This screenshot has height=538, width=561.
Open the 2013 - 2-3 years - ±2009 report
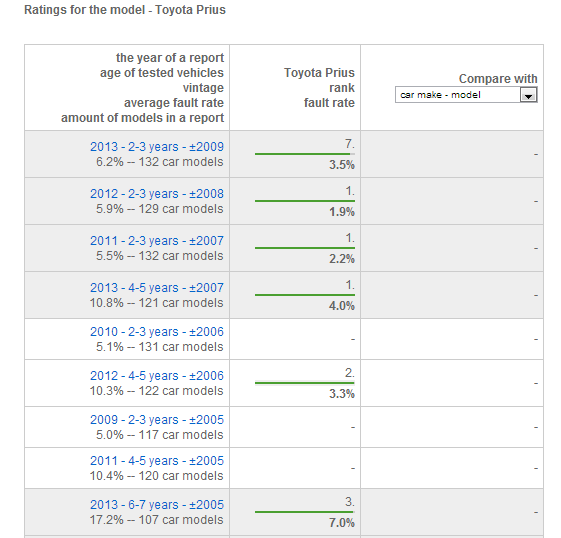[x=157, y=147]
